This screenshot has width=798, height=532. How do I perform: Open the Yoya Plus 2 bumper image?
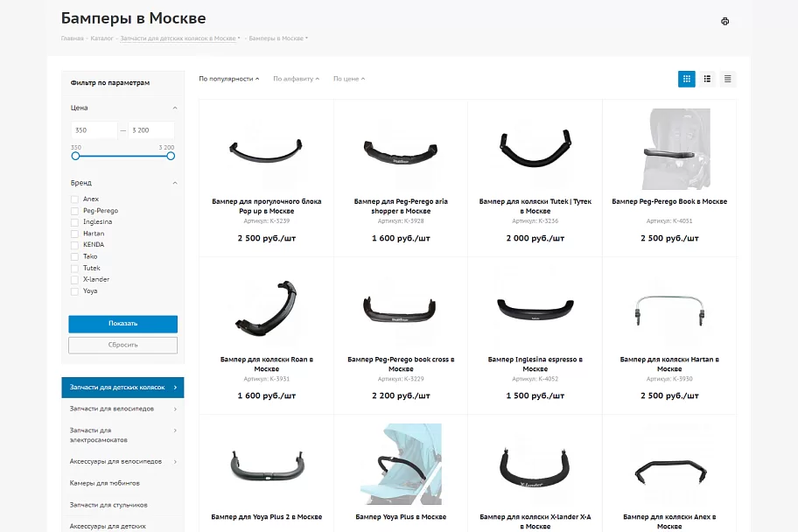[267, 465]
